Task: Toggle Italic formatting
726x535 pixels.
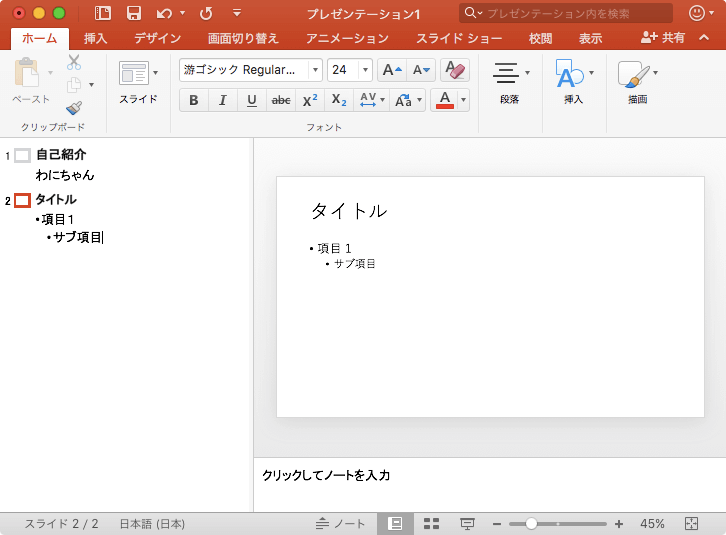Action: [x=222, y=100]
